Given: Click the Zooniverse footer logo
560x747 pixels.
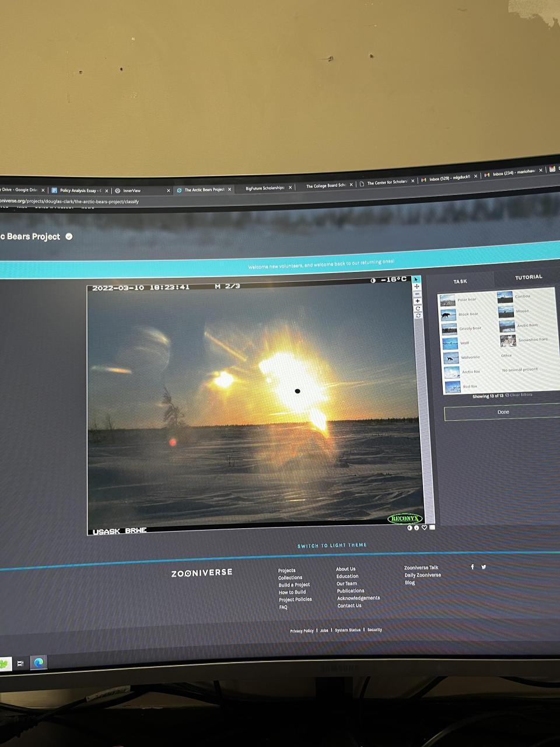Looking at the screenshot, I should 202,573.
